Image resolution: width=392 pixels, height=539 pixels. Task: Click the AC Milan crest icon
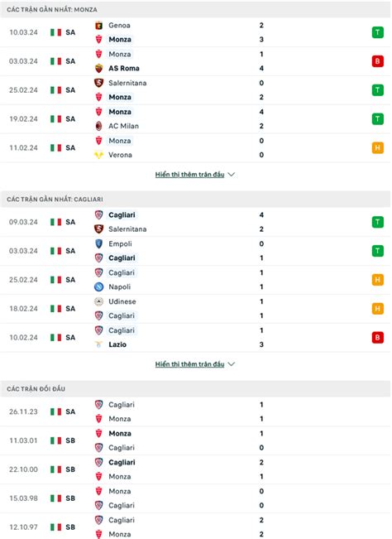(99, 126)
